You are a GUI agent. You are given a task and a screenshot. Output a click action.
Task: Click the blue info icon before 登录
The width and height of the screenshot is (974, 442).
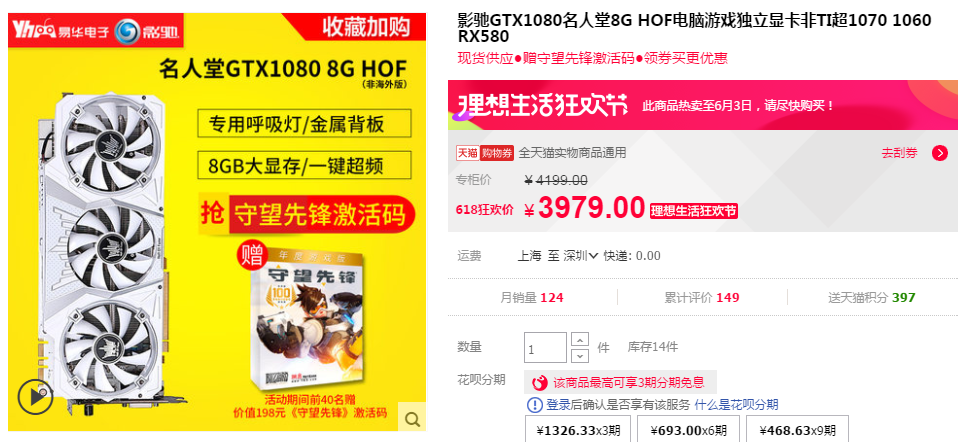point(534,405)
